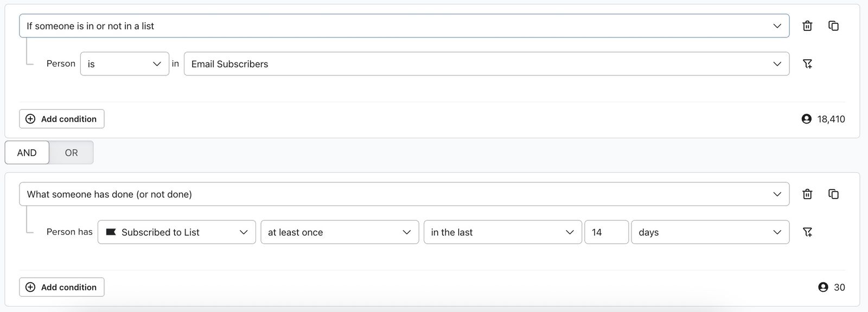Screen dimensions: 868x312
Task: Open the 'at least once' frequency dropdown
Action: coord(340,232)
